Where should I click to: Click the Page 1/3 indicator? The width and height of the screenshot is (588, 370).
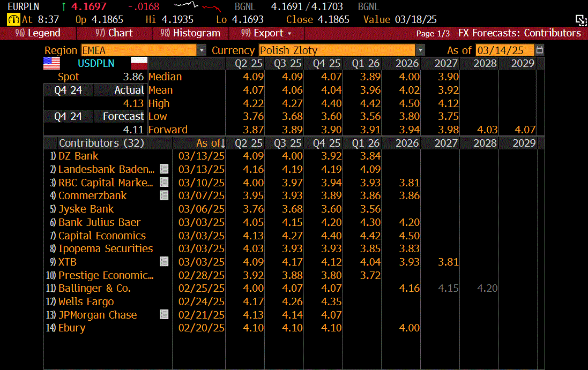(x=433, y=33)
